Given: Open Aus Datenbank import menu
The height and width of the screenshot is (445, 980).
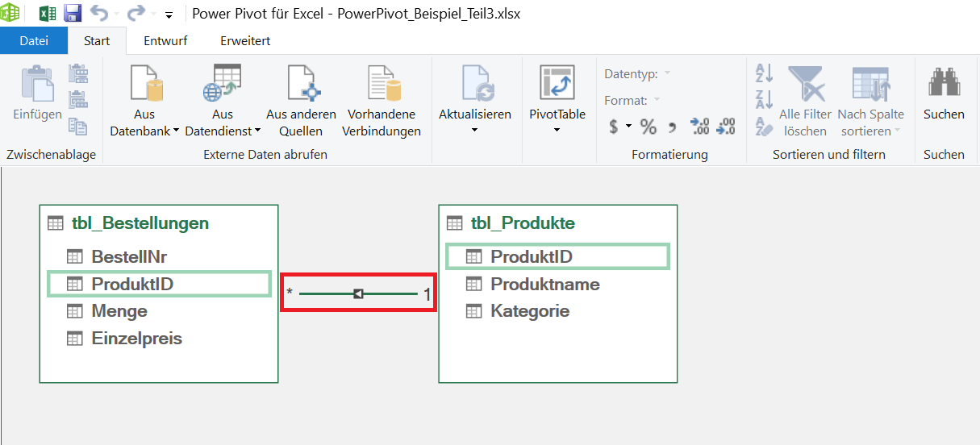Looking at the screenshot, I should click(144, 101).
